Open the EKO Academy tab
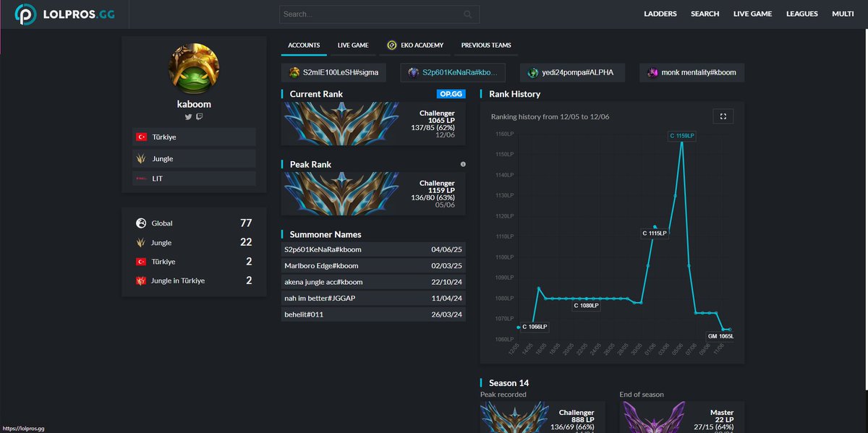868x433 pixels. (415, 45)
